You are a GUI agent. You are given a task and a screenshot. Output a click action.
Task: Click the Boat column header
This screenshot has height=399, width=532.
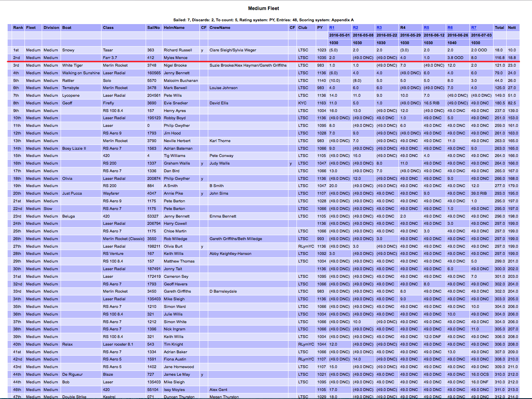pyautogui.click(x=81, y=28)
